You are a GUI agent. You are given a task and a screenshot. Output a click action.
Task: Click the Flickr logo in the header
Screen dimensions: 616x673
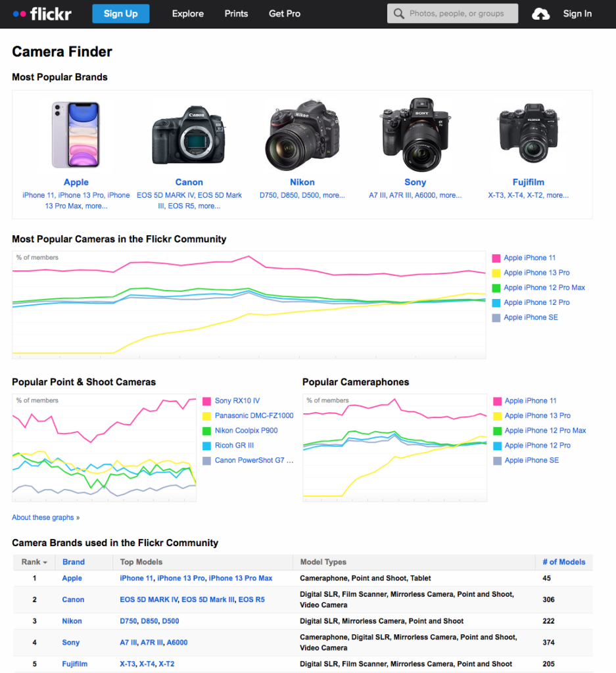(42, 14)
